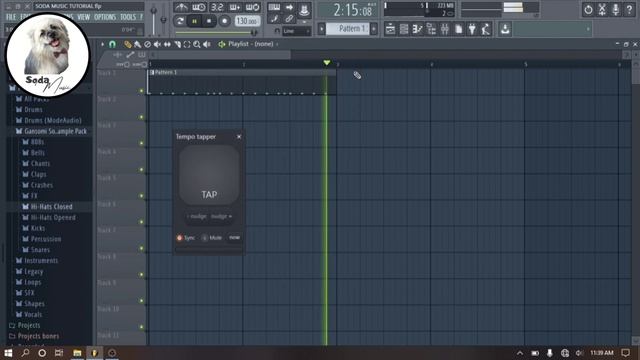640x360 pixels.
Task: Open the Pattern 1 selector
Action: 347,29
